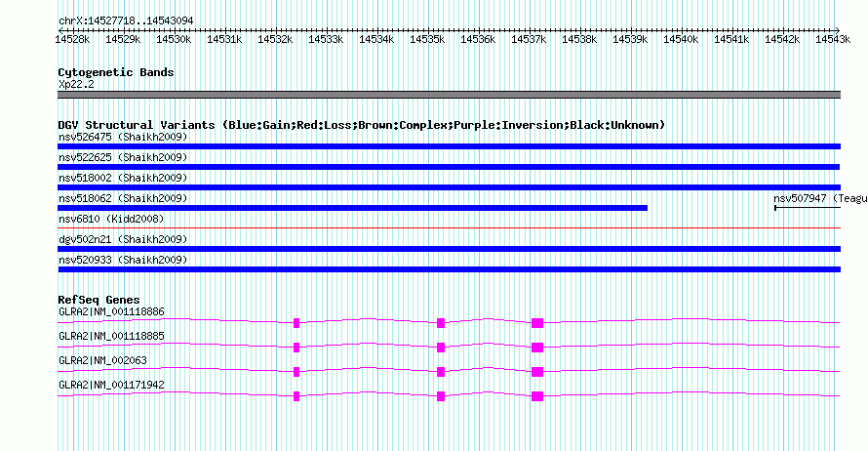Image resolution: width=868 pixels, height=451 pixels.
Task: Click the red loss line under nsv6810
Action: (449, 227)
